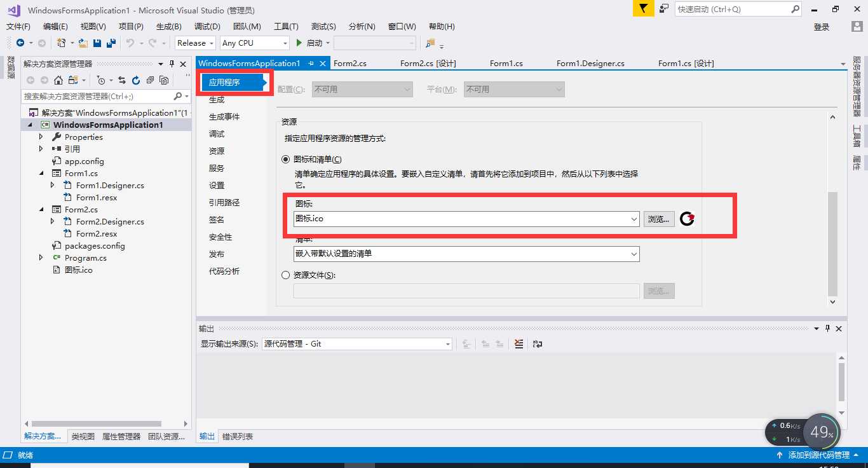Click Sync with Active Document icon

click(122, 80)
